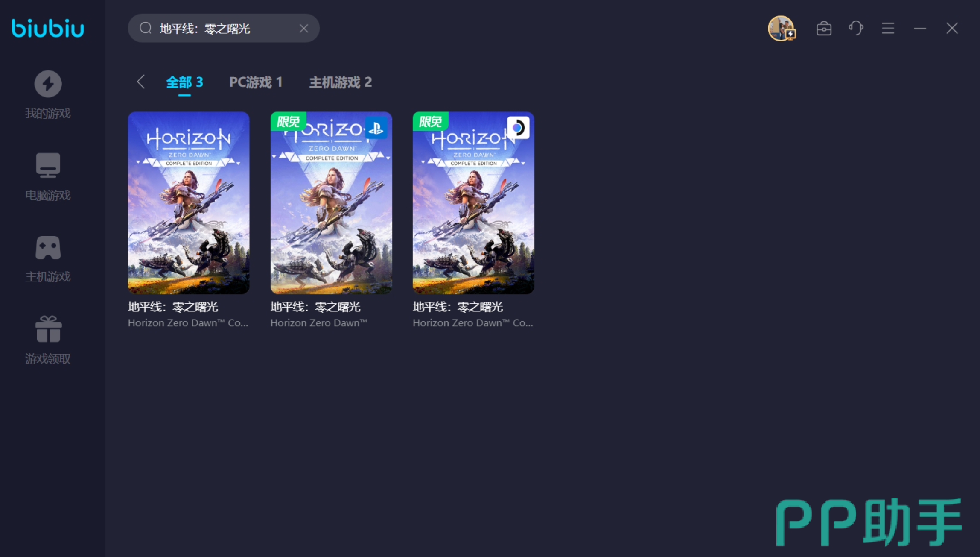Screen dimensions: 980x557
Task: Switch to the 主机游戏 2 tab
Action: pos(340,82)
